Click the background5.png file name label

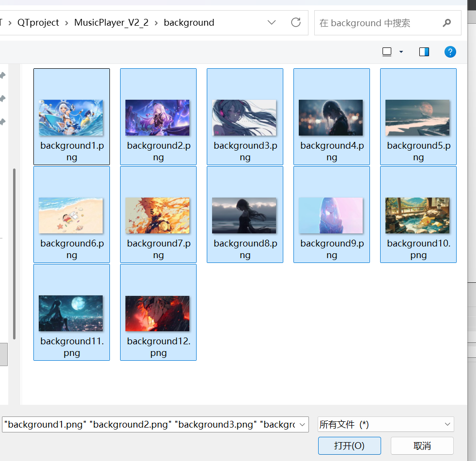coord(419,152)
